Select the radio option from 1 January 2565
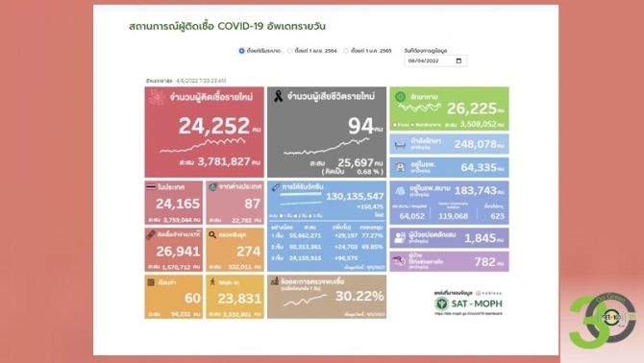Viewport: 644px width, 363px height. coord(346,51)
